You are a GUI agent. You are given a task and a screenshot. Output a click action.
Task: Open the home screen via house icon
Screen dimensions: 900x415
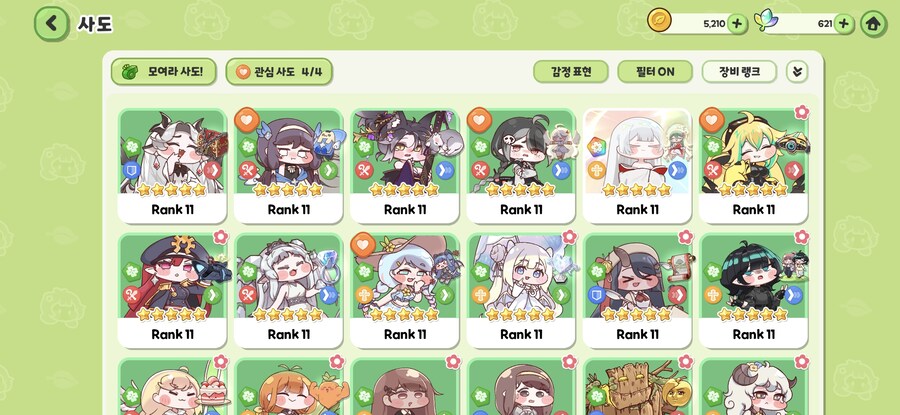(873, 24)
